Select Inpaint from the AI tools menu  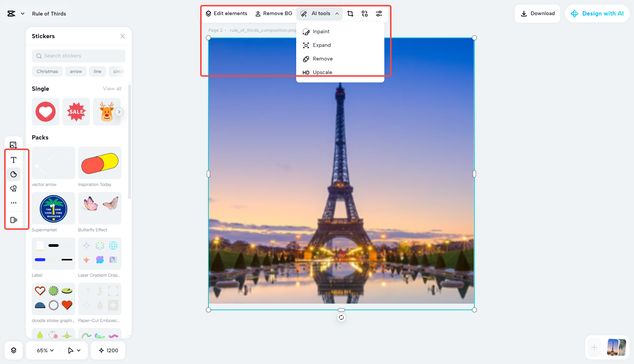pos(321,31)
